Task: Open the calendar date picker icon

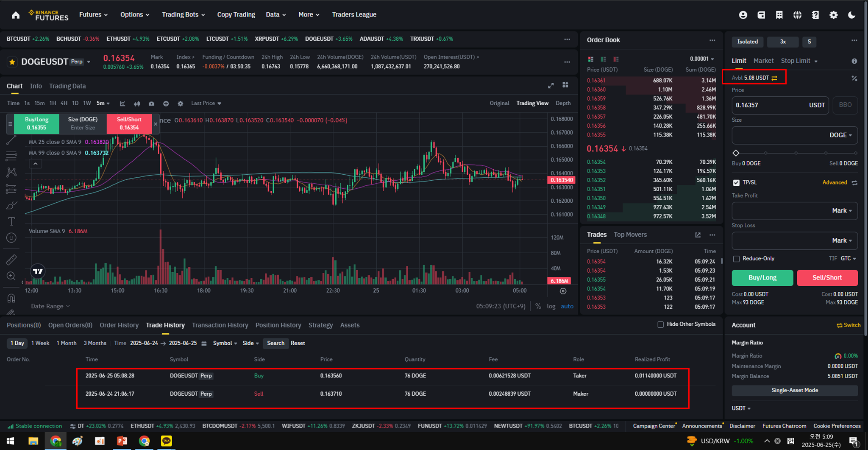Action: click(x=204, y=343)
